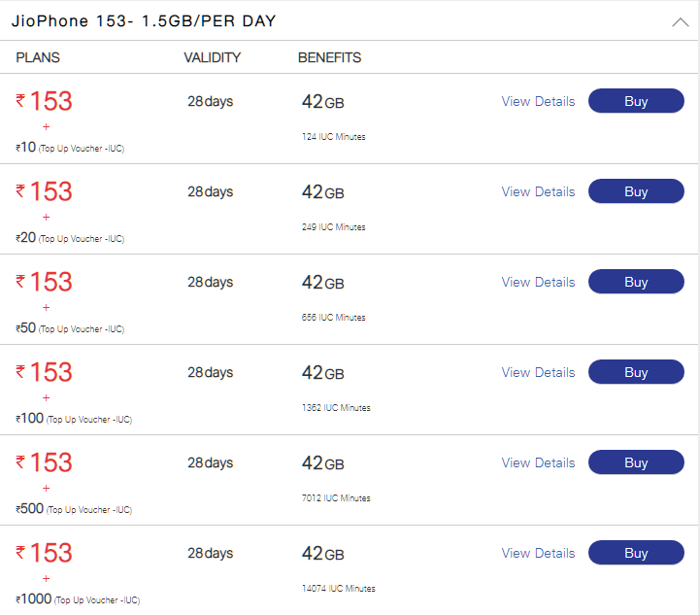
Task: Select the ₹10 Top Up Voucher text
Action: pyautogui.click(x=70, y=148)
